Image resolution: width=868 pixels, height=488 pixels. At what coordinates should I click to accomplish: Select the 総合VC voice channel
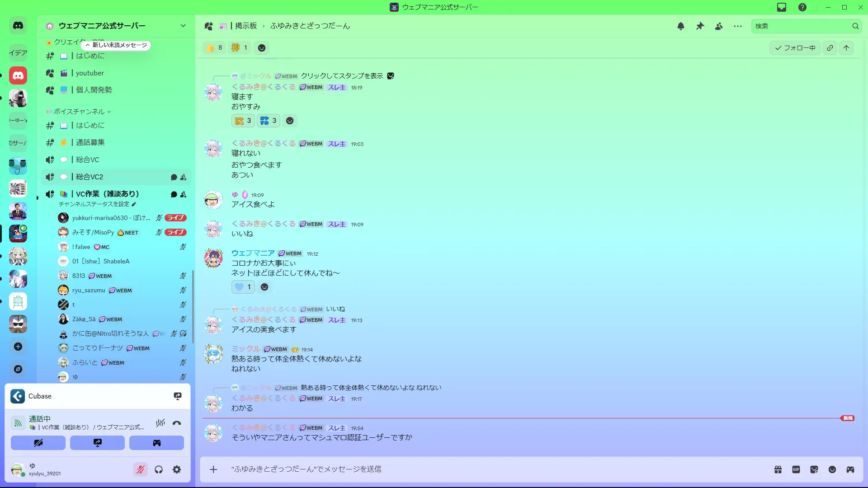(88, 160)
